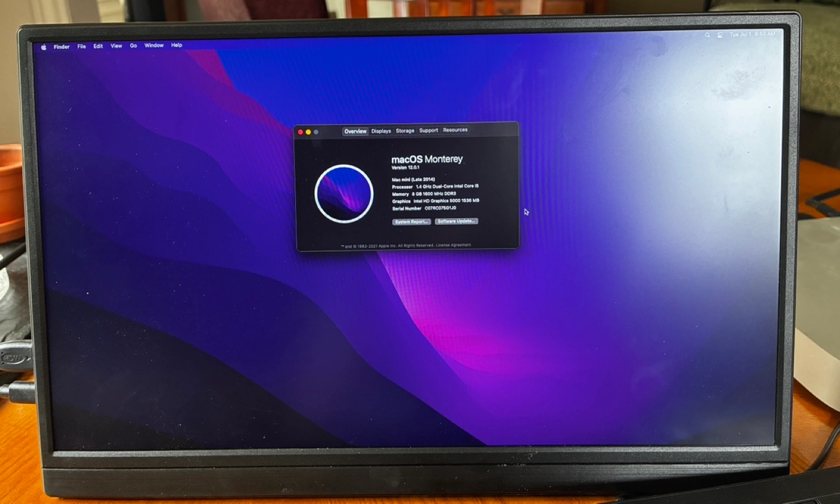
Task: Open the Help menu
Action: click(177, 45)
